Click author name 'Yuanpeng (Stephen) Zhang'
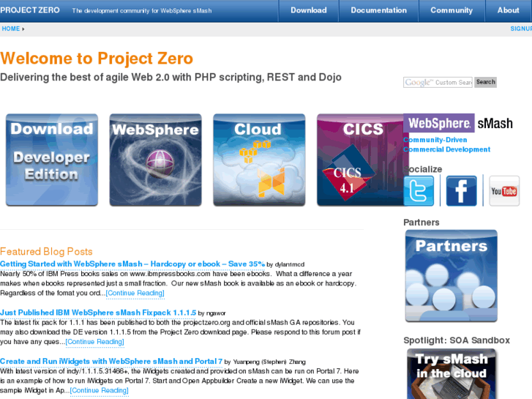The height and width of the screenshot is (399, 532). pos(269,362)
